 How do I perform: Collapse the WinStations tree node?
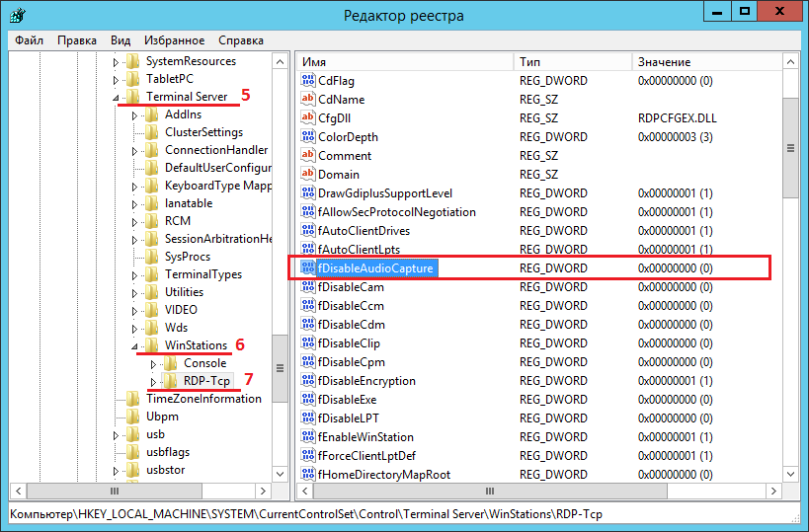click(x=135, y=346)
